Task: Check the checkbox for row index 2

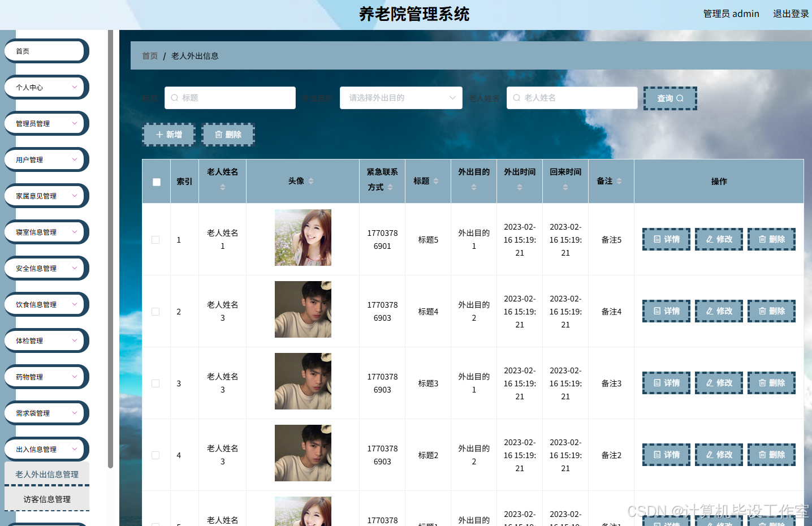Action: click(x=156, y=312)
